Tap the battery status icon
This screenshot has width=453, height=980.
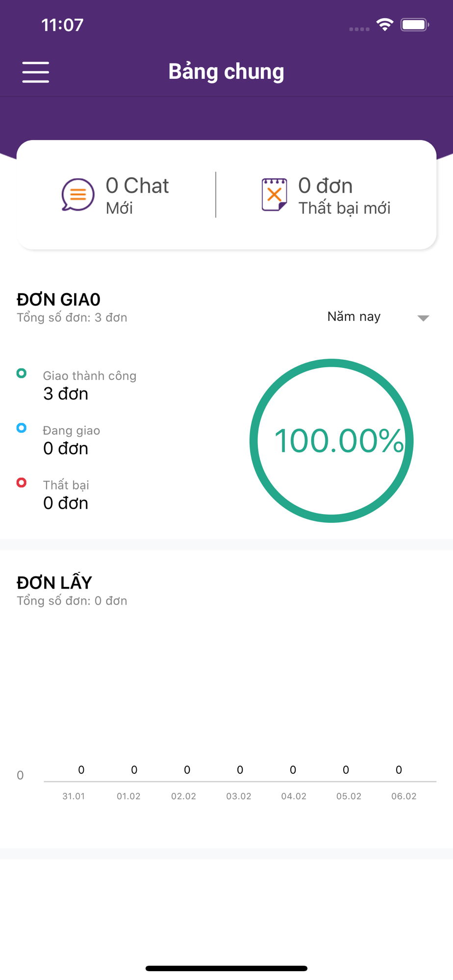click(x=414, y=24)
